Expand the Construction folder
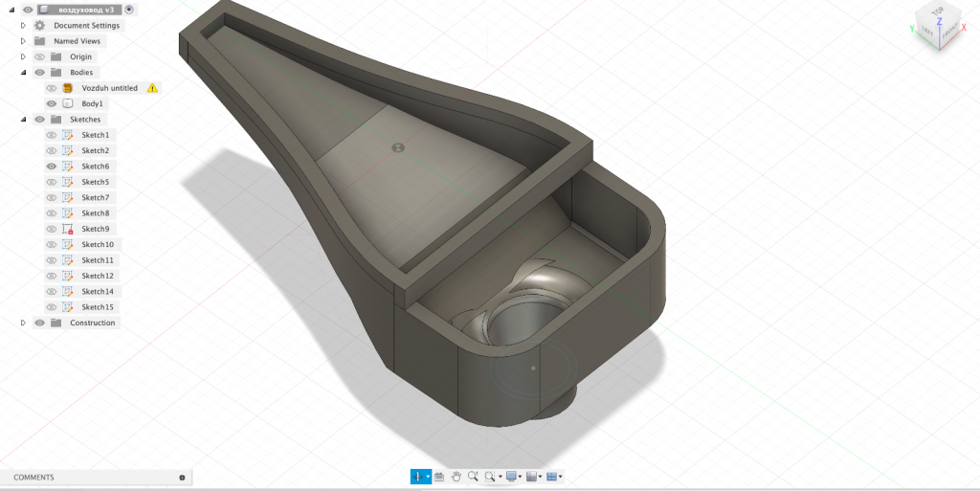 tap(23, 323)
